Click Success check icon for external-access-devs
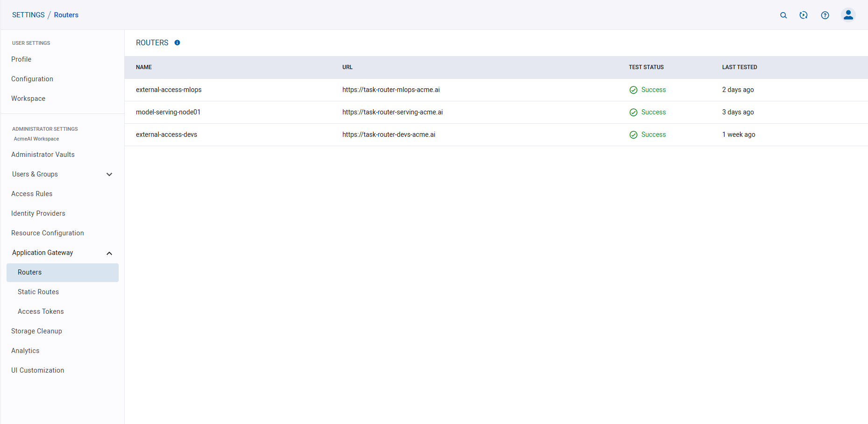The image size is (868, 424). click(x=633, y=135)
